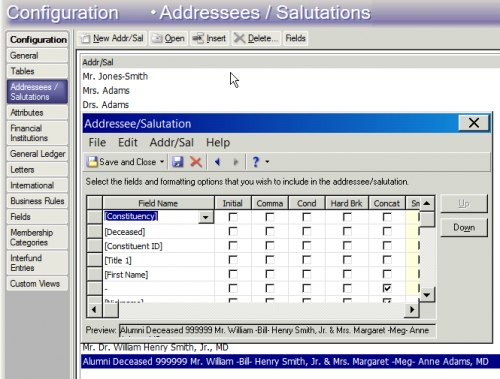Image resolution: width=500 pixels, height=379 pixels.
Task: Toggle Concat checkbox for [First Name] row
Action: (387, 274)
